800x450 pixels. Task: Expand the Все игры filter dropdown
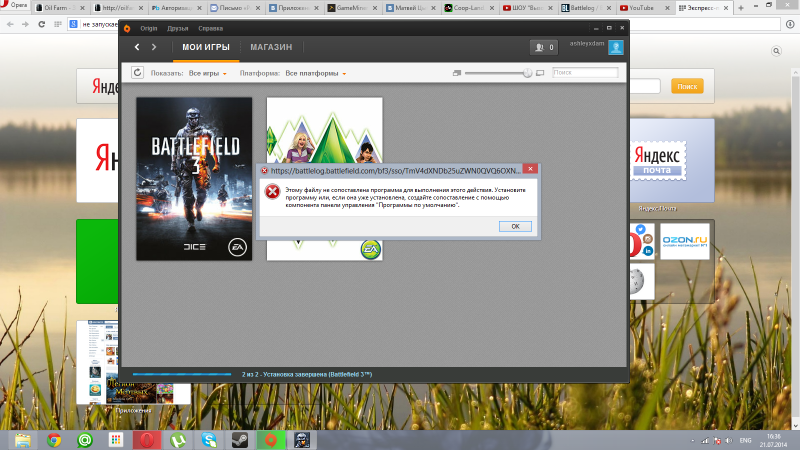[x=208, y=73]
